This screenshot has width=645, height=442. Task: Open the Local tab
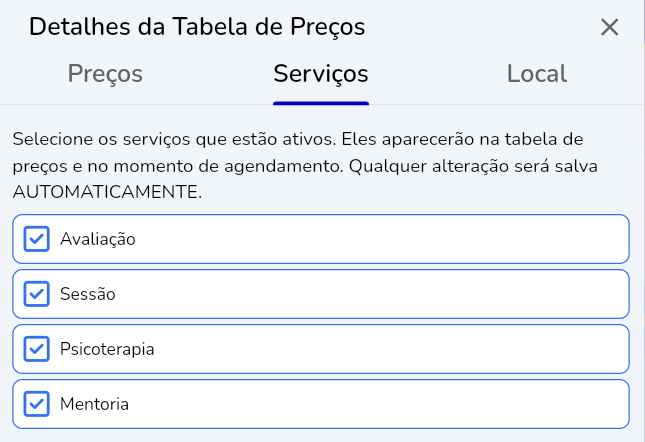point(537,74)
